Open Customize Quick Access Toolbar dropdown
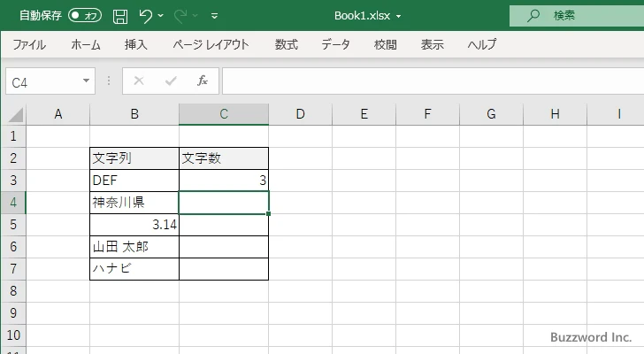Image resolution: width=644 pixels, height=354 pixels. [215, 16]
